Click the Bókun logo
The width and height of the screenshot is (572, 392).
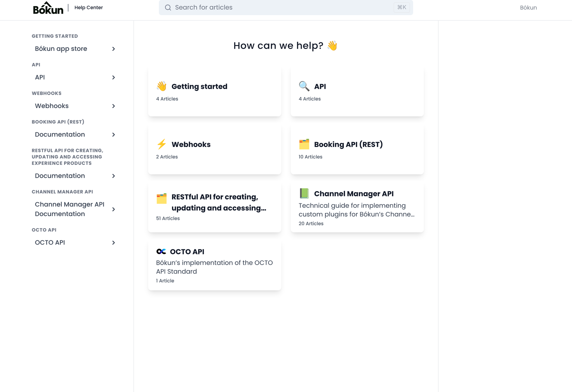point(48,8)
